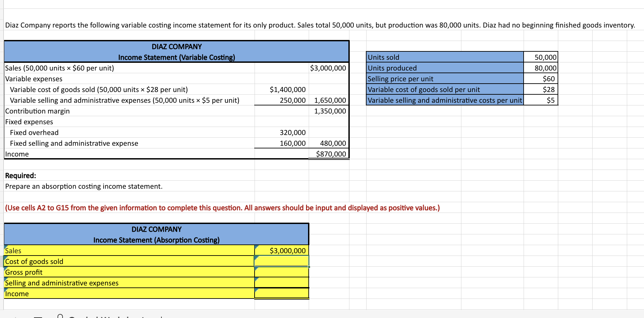Click the 80,000 value beside Units produced
This screenshot has height=318, width=644.
(x=541, y=68)
